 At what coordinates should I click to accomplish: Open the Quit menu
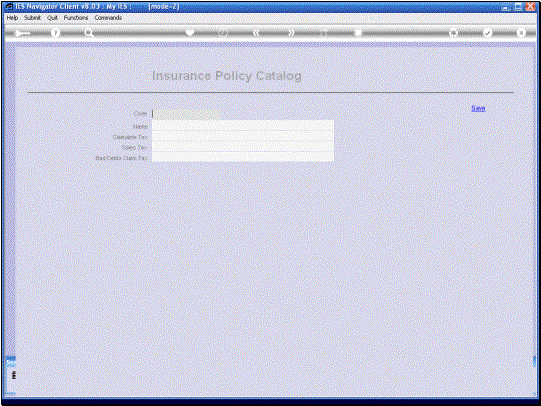point(52,18)
